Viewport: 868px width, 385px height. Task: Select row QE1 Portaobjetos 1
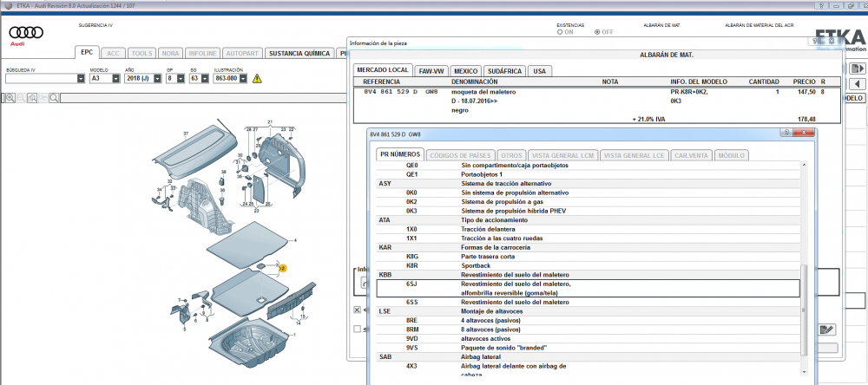(x=588, y=174)
